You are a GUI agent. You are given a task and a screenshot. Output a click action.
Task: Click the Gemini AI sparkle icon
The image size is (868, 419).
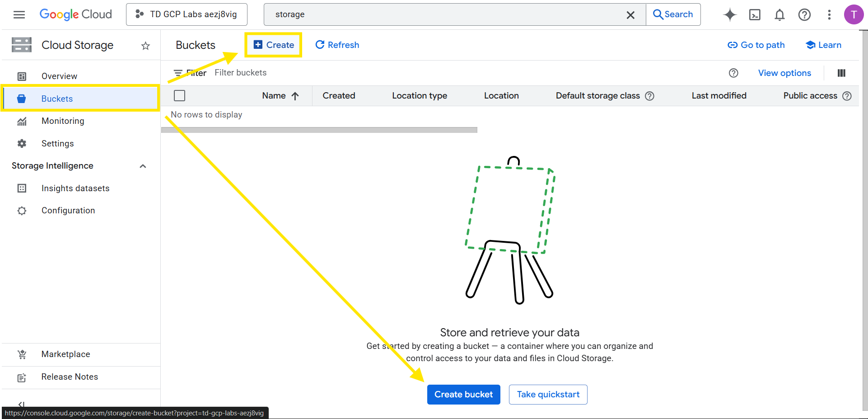(729, 14)
